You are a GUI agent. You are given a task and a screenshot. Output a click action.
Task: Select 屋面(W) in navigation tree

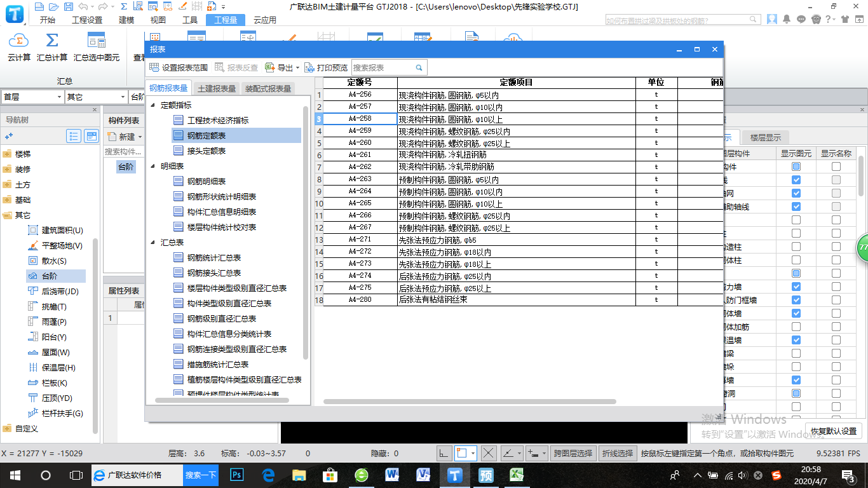tap(49, 352)
